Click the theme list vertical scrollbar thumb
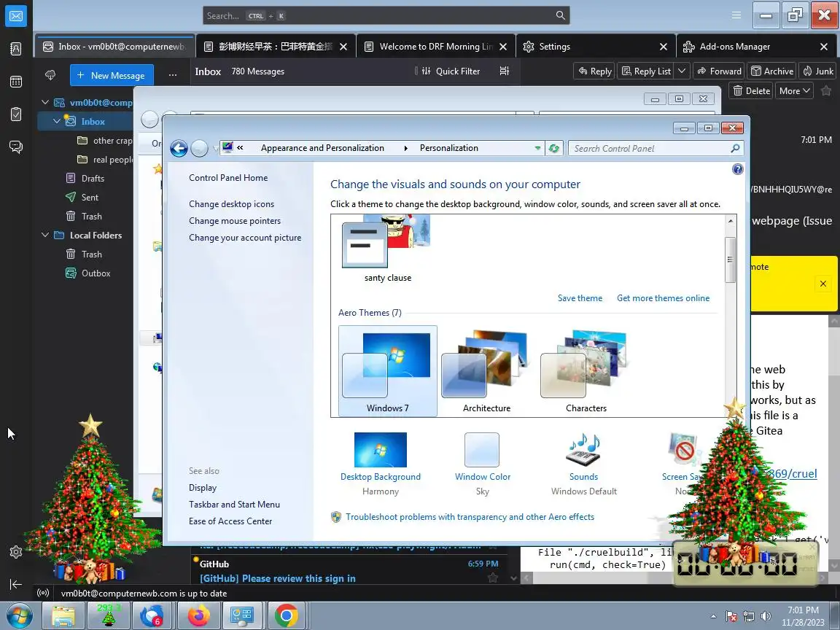 (x=730, y=260)
